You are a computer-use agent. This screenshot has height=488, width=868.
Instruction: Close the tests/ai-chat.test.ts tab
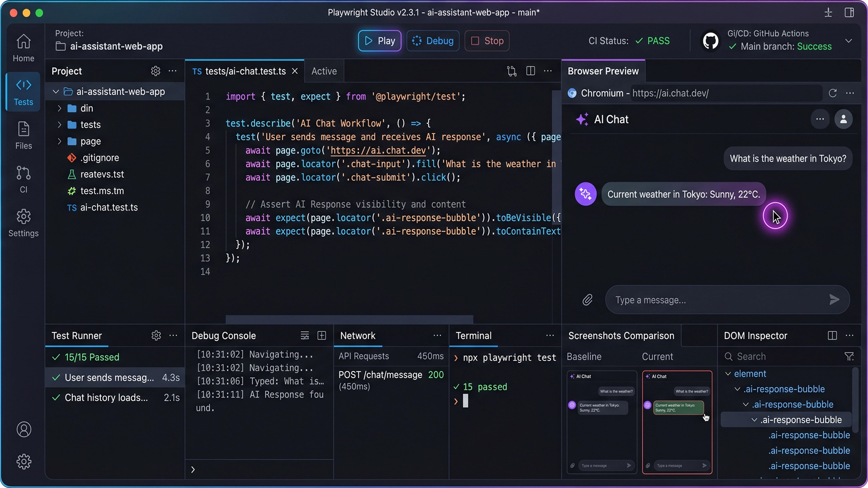tap(295, 71)
